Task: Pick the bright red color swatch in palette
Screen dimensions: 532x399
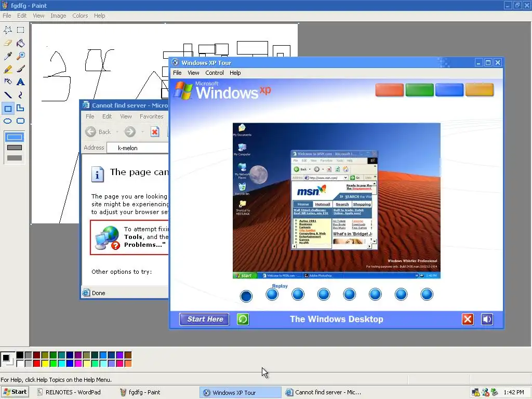Action: click(x=37, y=363)
